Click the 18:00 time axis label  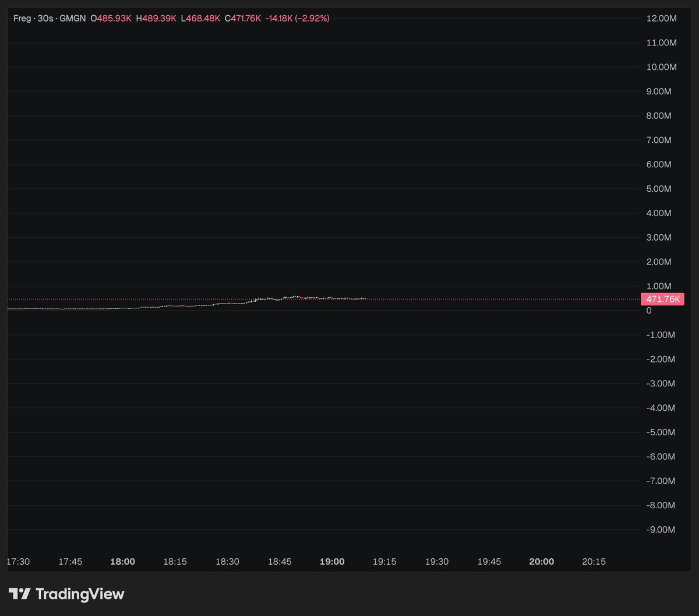click(x=123, y=562)
